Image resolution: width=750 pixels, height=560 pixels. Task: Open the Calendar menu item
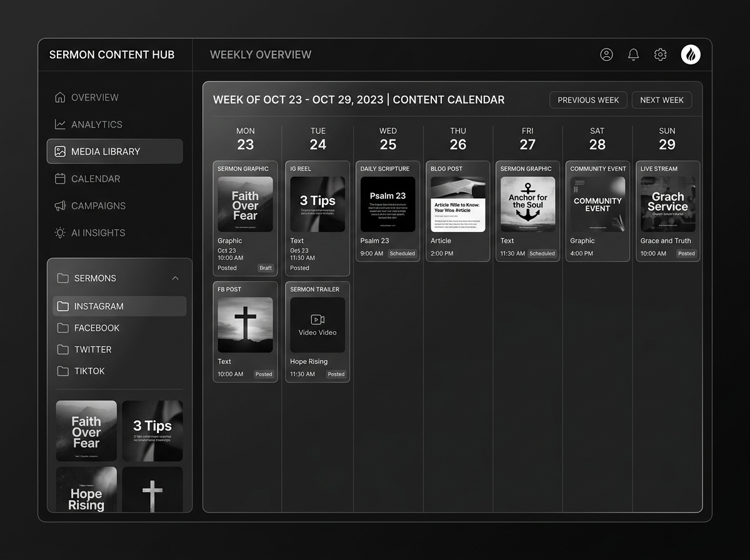coord(114,179)
